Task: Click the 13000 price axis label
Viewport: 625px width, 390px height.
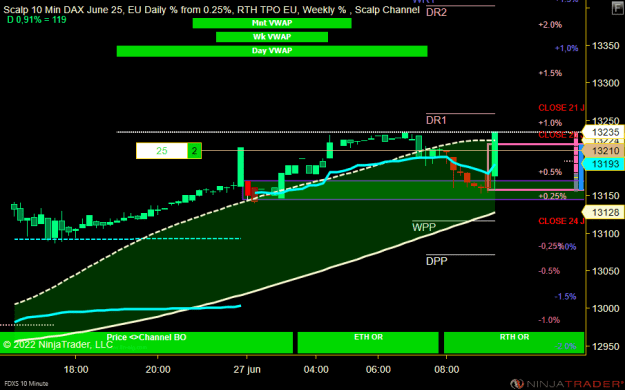Action: pos(606,308)
